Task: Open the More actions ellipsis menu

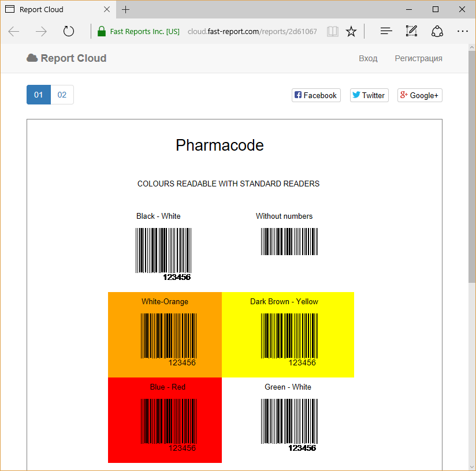Action: (462, 31)
